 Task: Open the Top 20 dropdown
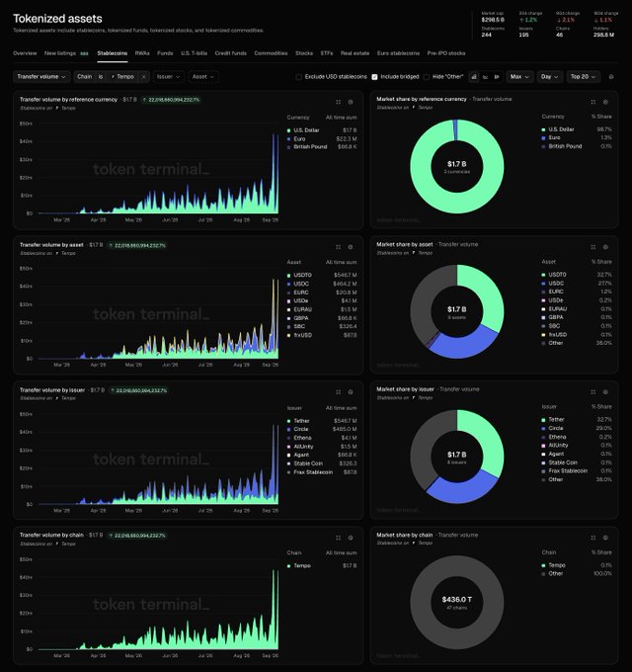584,77
